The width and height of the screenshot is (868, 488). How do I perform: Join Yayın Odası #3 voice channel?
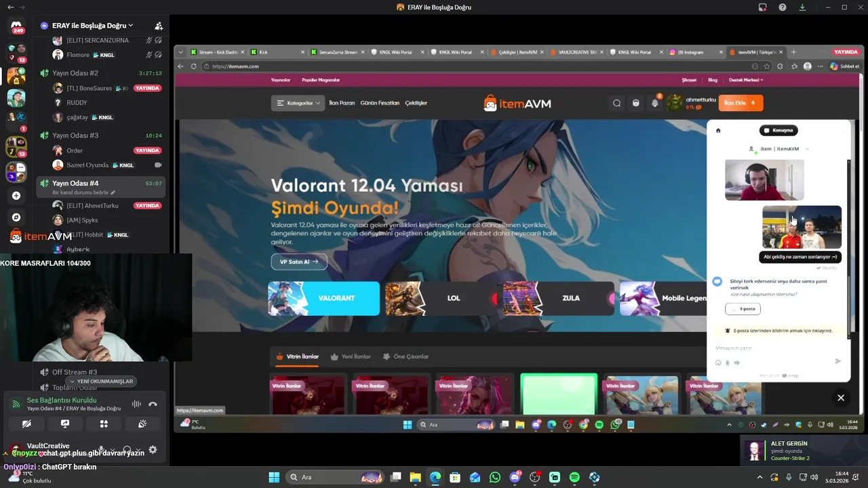click(x=100, y=136)
